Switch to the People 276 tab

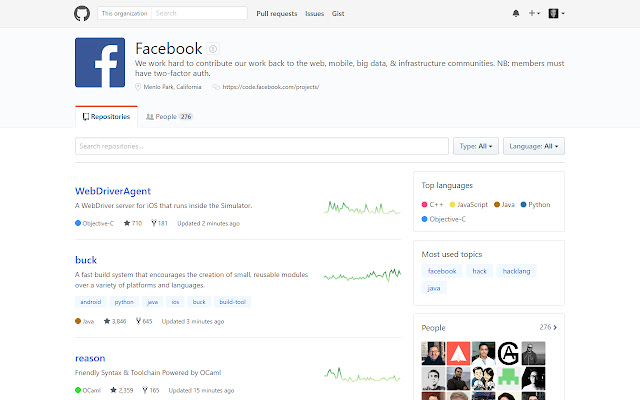point(169,117)
